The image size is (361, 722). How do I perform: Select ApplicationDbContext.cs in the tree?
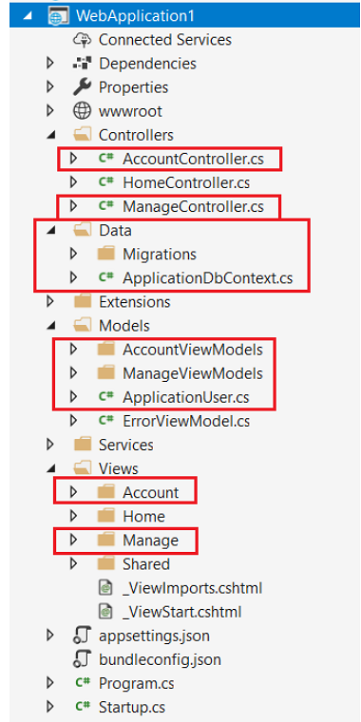click(x=208, y=278)
